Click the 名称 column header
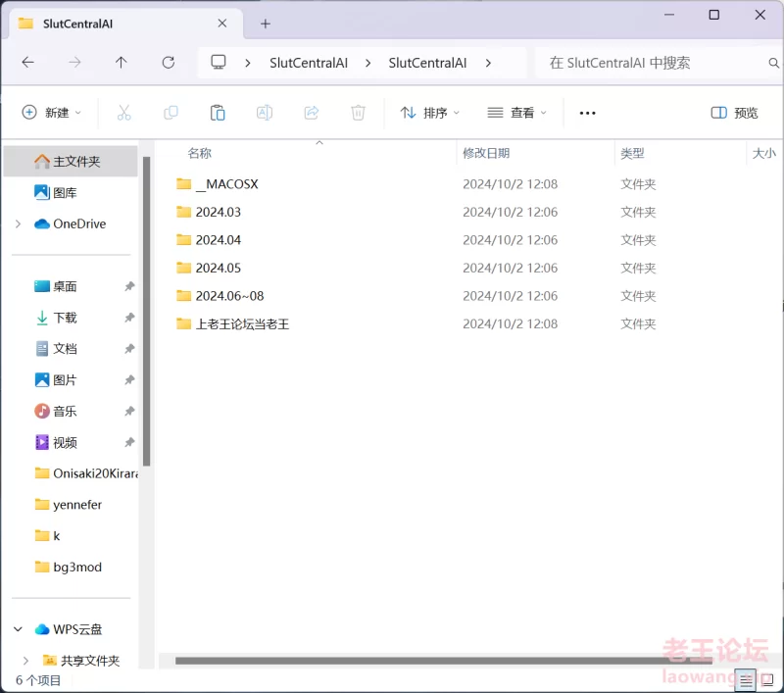 click(200, 153)
